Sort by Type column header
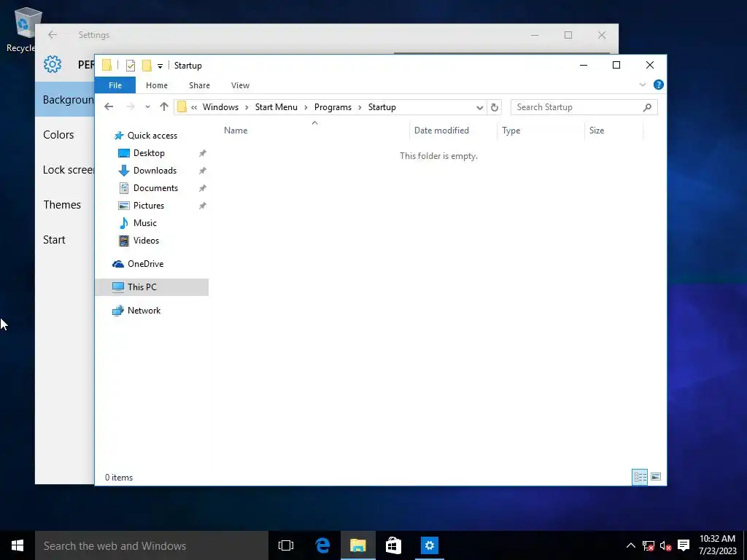 [x=511, y=131]
